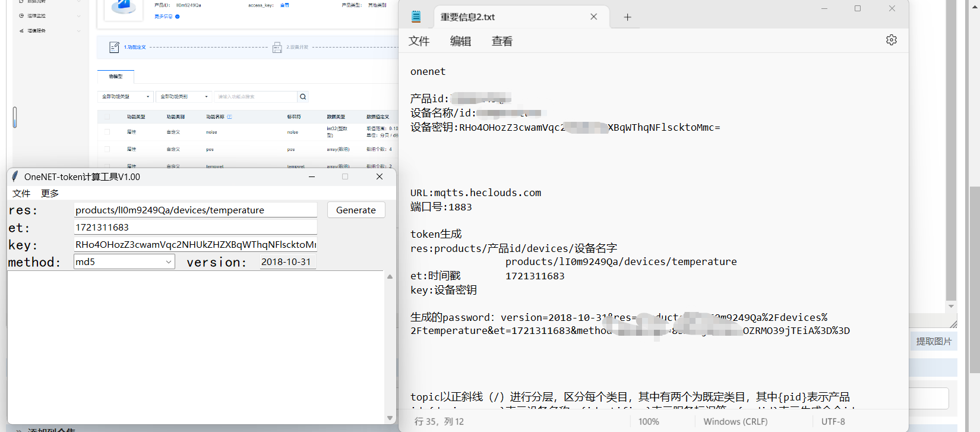Close the OneNET-token tool window

pos(380,176)
